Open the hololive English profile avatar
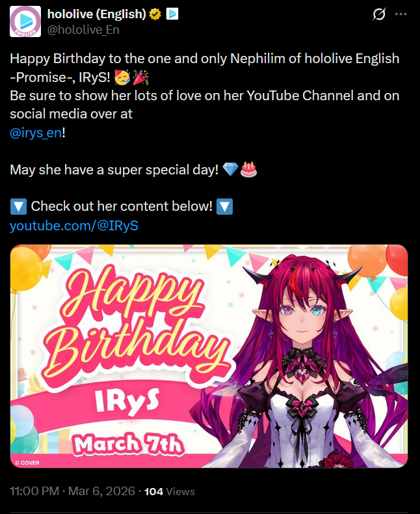 pyautogui.click(x=25, y=21)
